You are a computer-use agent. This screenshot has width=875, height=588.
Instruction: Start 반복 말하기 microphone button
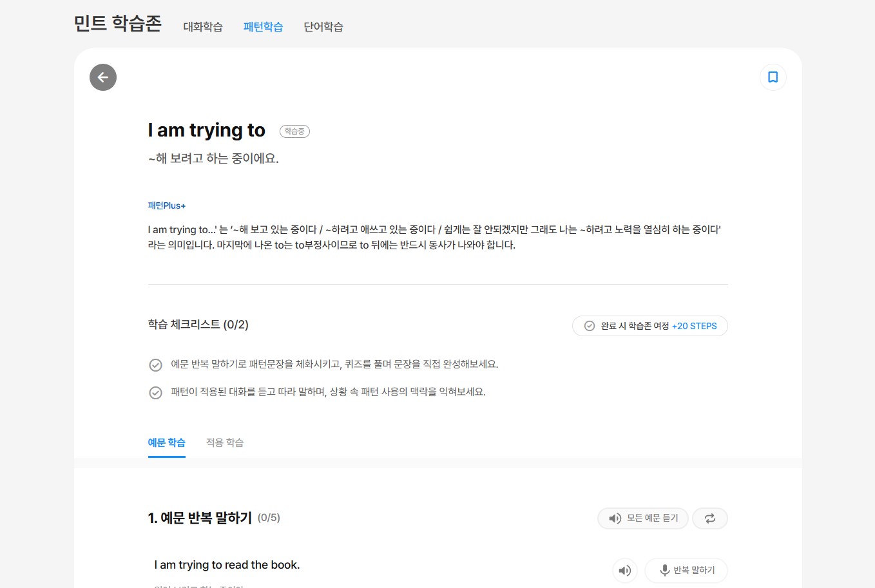pyautogui.click(x=686, y=571)
